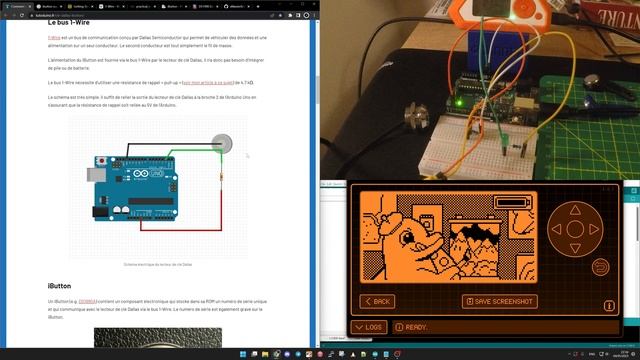Viewport: 640px width, 360px height.
Task: Click the browser address bar
Action: 151,15
